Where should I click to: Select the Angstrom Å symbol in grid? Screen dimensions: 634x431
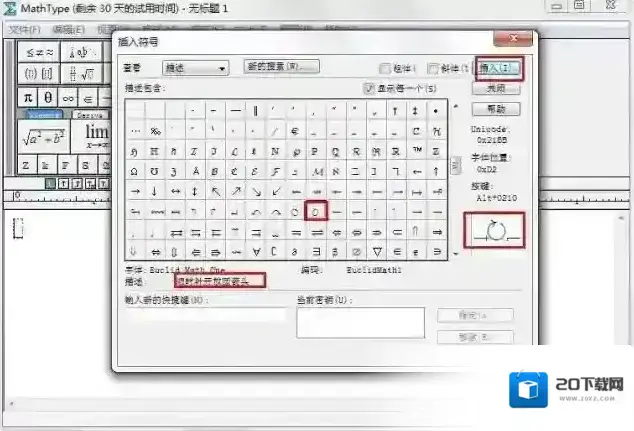tap(195, 171)
